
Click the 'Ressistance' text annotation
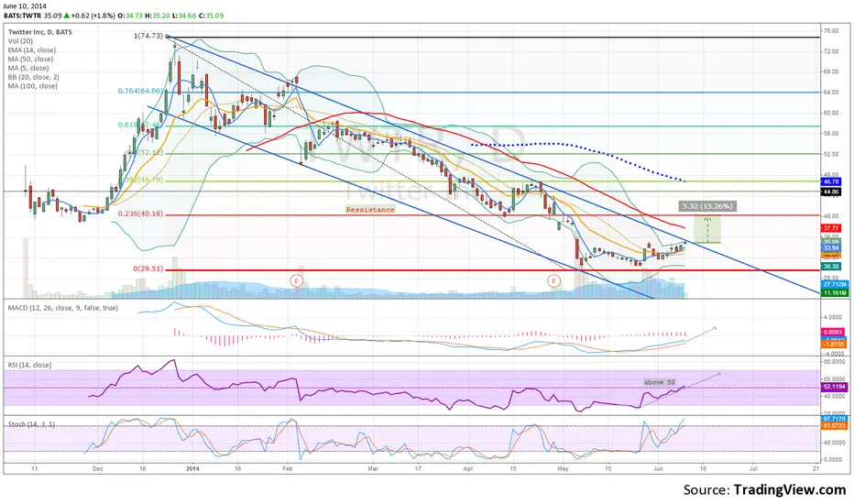[370, 209]
